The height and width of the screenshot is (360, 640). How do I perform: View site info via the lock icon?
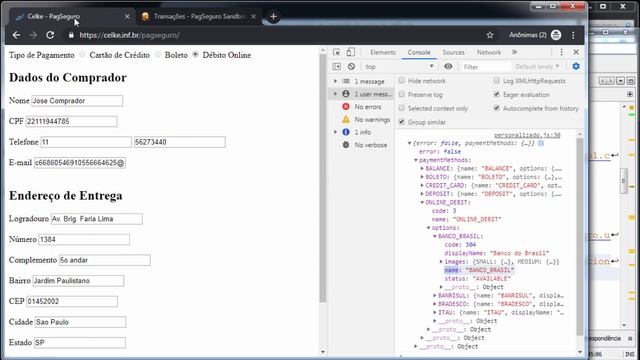pos(71,35)
